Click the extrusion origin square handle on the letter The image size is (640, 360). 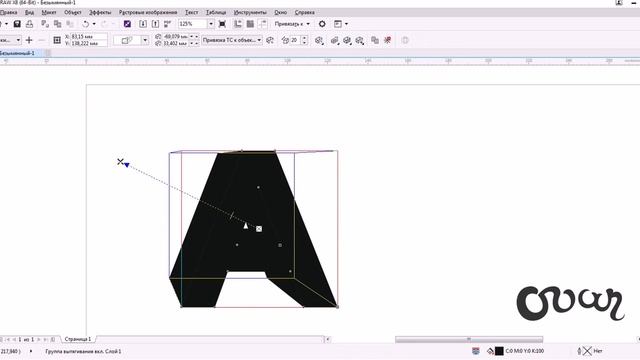[259, 229]
